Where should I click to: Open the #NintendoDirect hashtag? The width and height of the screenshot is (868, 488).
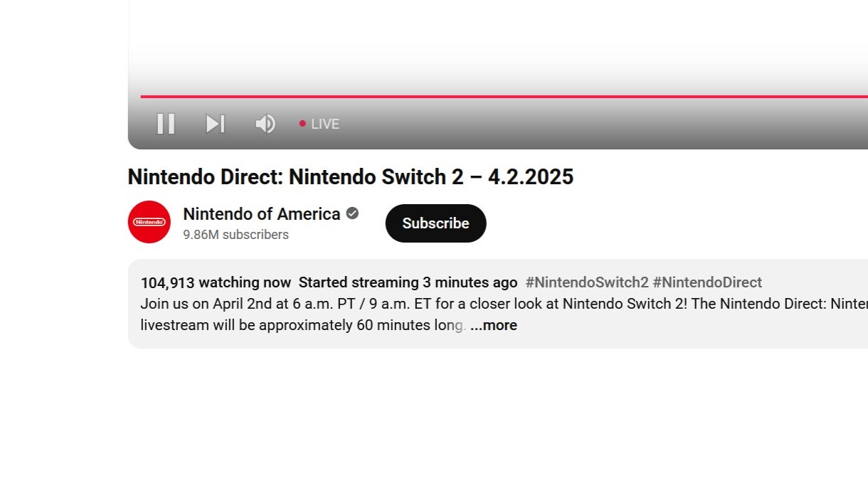click(707, 282)
